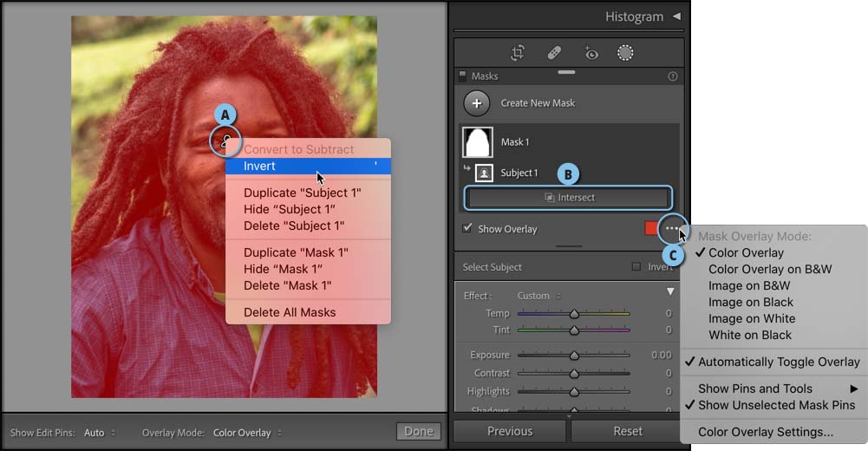Open Masks panel help question icon

(673, 76)
